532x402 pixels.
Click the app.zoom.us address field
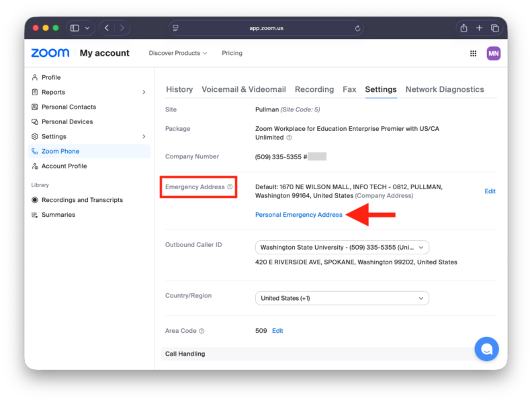coord(267,28)
